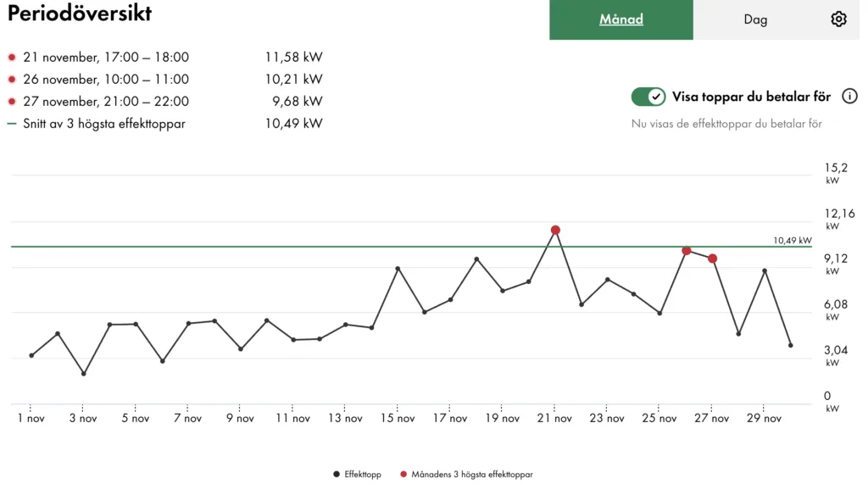This screenshot has width=868, height=495.
Task: Click the 21 november red peak point
Action: coord(555,230)
